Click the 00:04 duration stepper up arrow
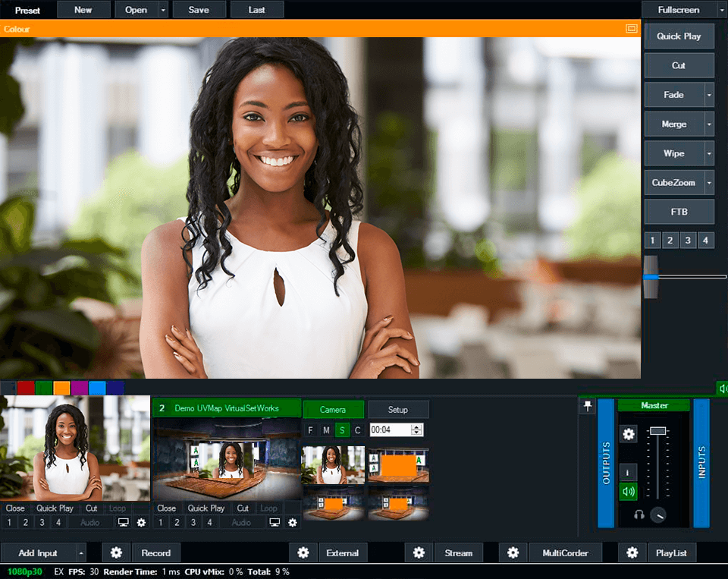728x579 pixels. point(416,426)
